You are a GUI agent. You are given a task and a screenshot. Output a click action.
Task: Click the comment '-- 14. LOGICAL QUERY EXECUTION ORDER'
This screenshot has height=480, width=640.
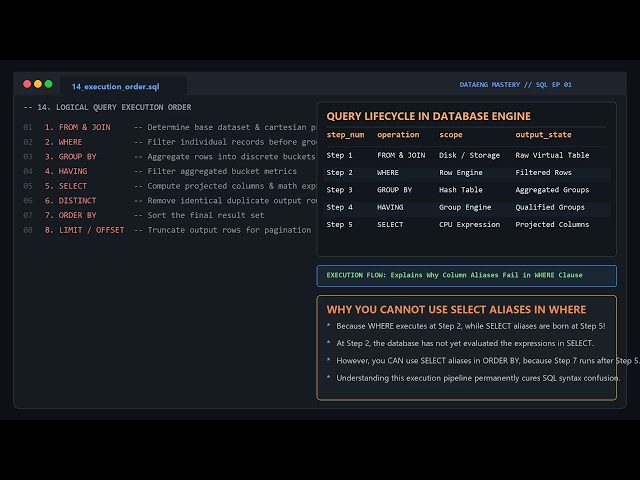coord(107,107)
